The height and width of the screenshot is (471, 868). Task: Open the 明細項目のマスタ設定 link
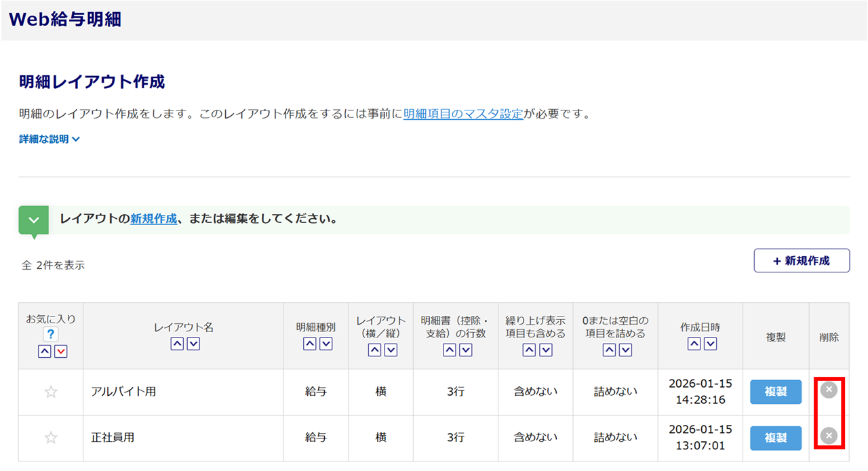[x=463, y=114]
